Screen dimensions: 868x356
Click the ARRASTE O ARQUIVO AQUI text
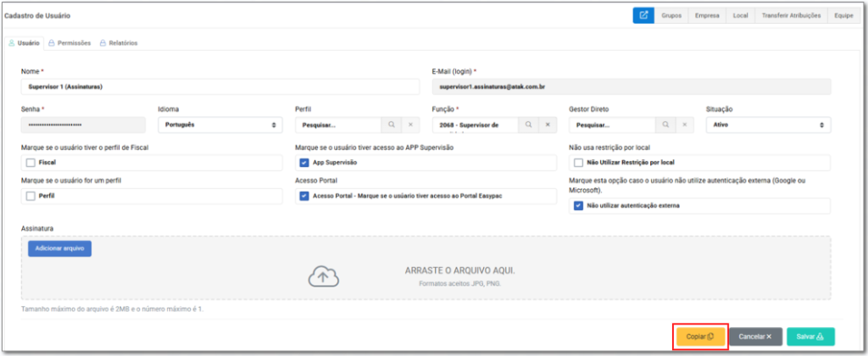point(460,271)
